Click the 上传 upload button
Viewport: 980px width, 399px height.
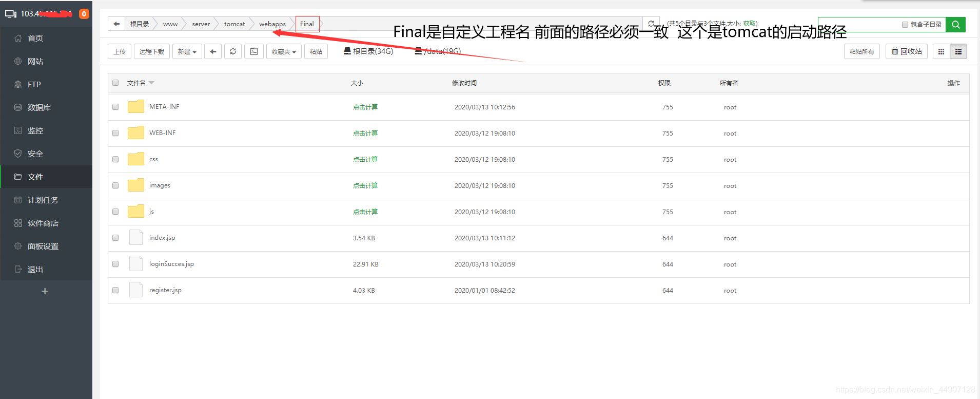120,51
